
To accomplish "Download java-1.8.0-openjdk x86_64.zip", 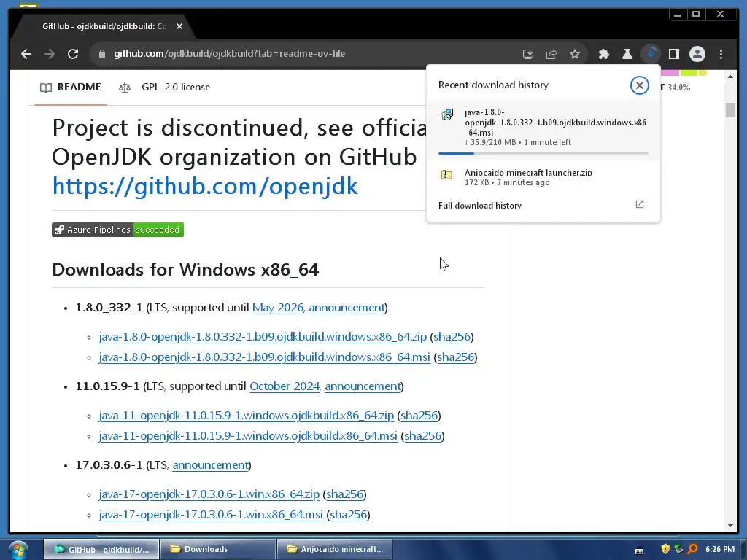I will 263,337.
